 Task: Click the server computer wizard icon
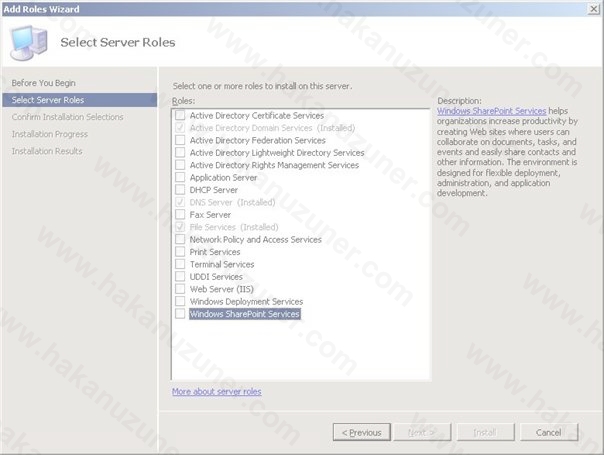[29, 42]
